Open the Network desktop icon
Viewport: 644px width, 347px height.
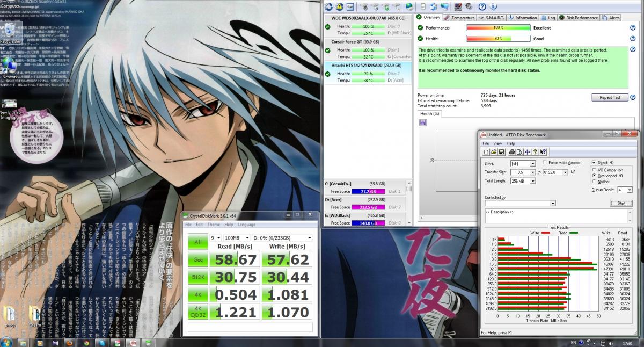click(9, 69)
